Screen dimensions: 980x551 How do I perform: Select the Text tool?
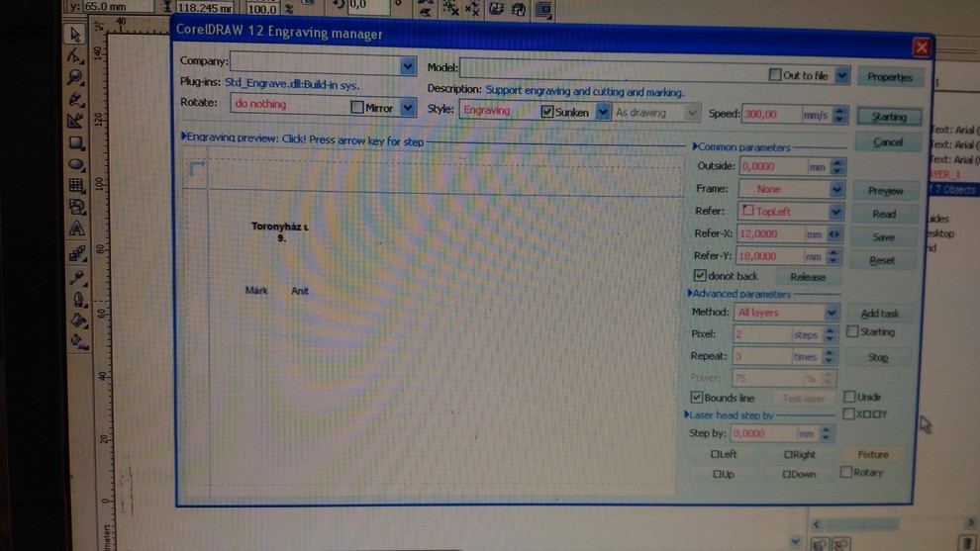(x=77, y=230)
